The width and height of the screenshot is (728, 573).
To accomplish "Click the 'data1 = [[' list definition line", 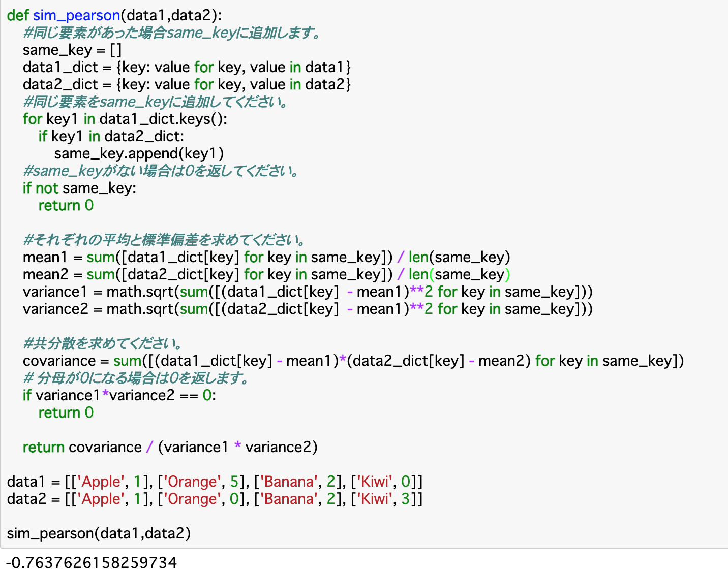I will click(x=215, y=482).
